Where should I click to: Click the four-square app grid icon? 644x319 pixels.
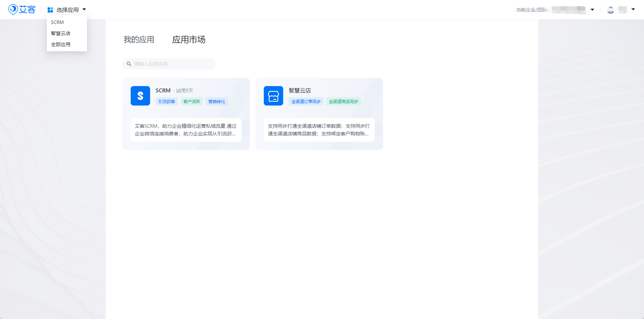(50, 10)
